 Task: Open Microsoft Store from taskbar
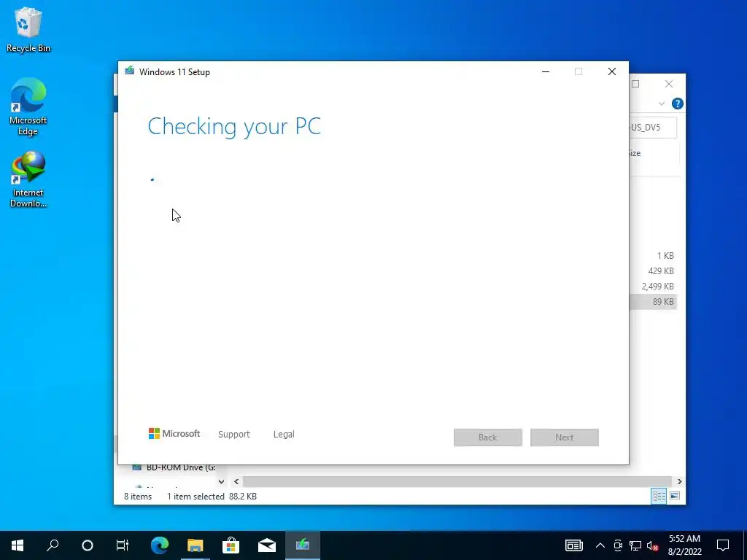click(231, 545)
